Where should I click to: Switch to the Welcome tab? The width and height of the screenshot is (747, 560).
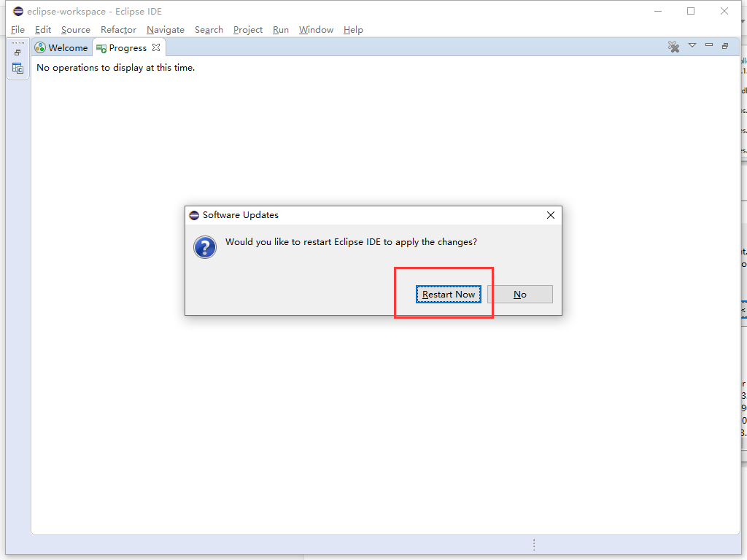pos(62,47)
